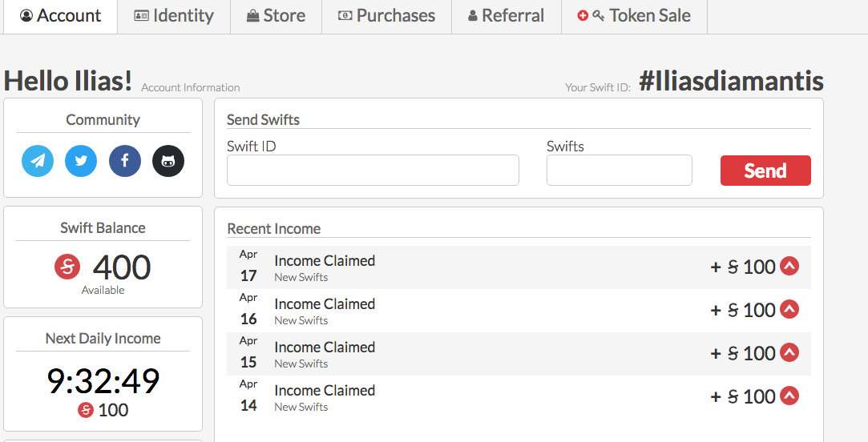Click the #Iliasdiamantis Swift ID text
The image size is (868, 442).
coord(731,82)
